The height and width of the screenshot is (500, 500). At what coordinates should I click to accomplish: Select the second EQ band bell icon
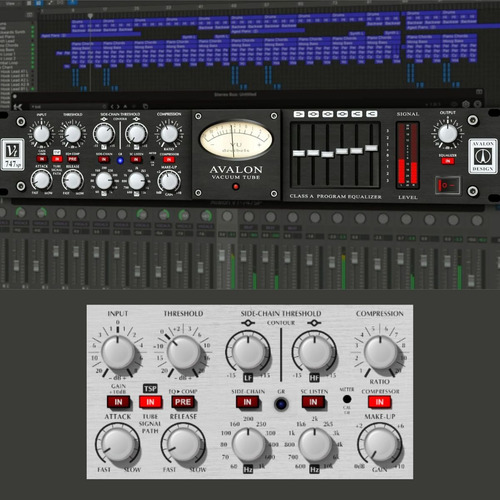[313, 114]
